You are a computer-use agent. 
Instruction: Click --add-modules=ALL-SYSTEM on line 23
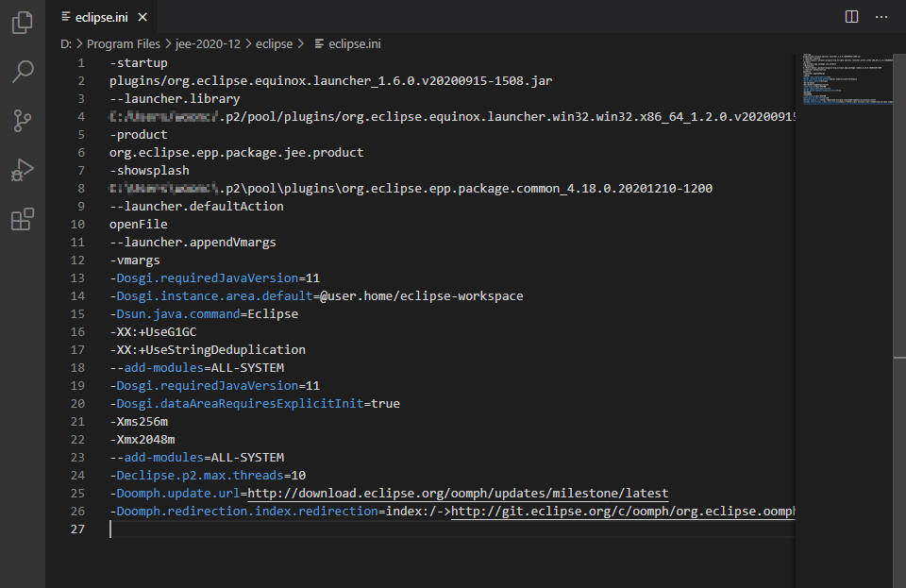[x=197, y=457]
